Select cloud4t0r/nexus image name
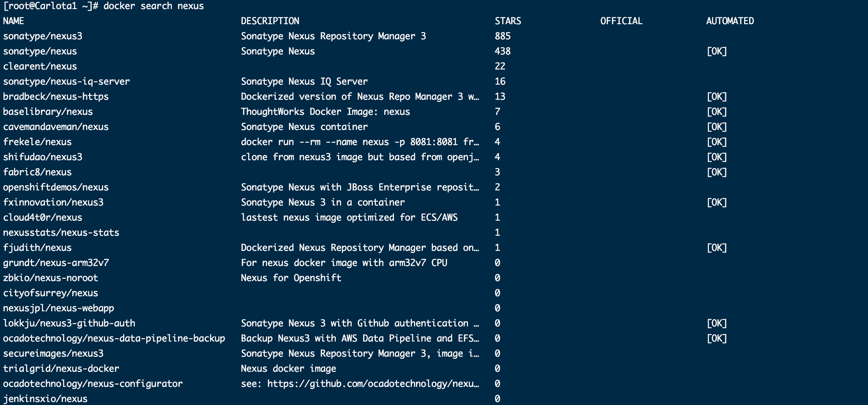Viewport: 868px width, 405px height. point(43,218)
